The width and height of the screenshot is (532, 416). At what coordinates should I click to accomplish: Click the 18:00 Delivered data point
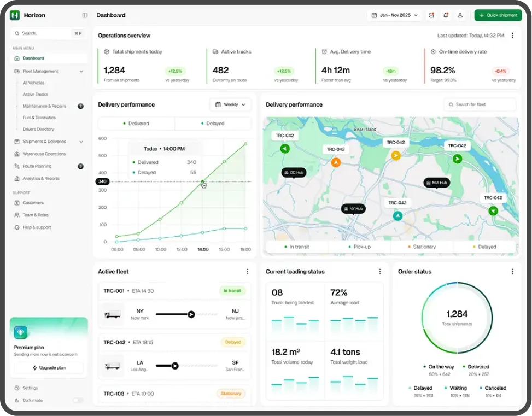(245, 144)
